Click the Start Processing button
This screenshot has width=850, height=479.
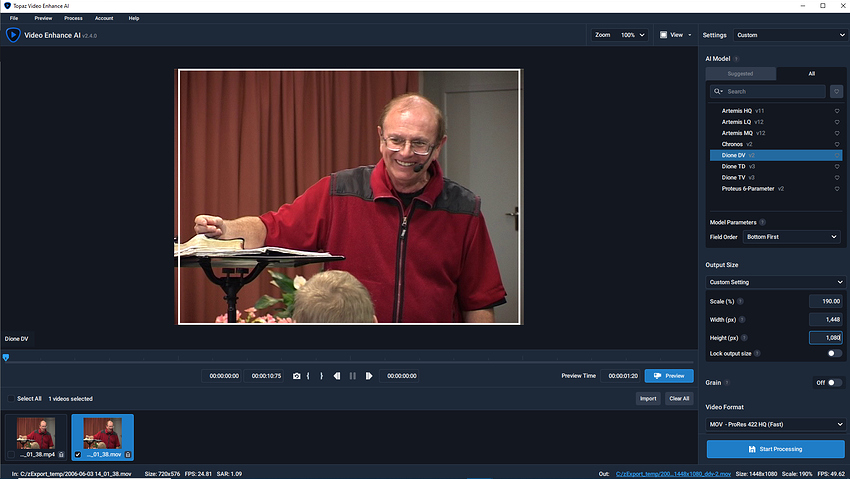[776, 449]
